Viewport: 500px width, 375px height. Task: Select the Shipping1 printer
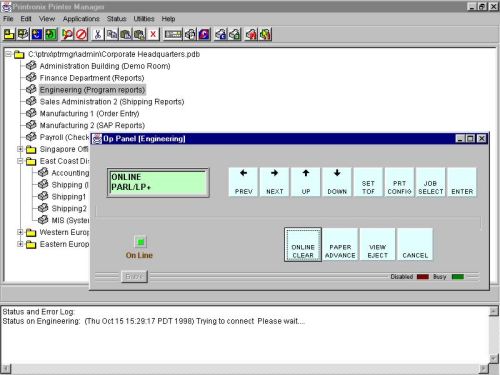coord(69,197)
